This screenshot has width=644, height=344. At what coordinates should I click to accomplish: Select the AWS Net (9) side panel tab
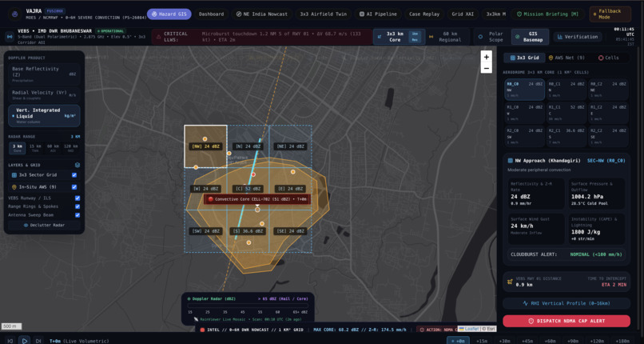[x=566, y=58]
